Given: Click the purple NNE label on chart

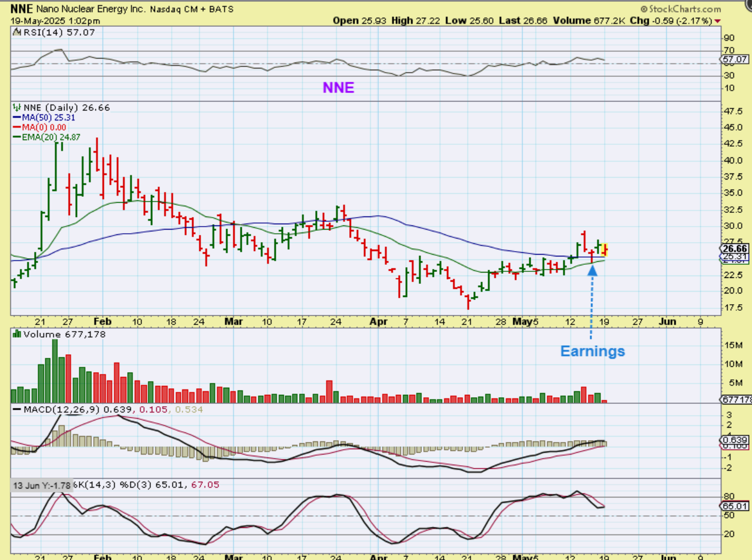Looking at the screenshot, I should coord(338,88).
